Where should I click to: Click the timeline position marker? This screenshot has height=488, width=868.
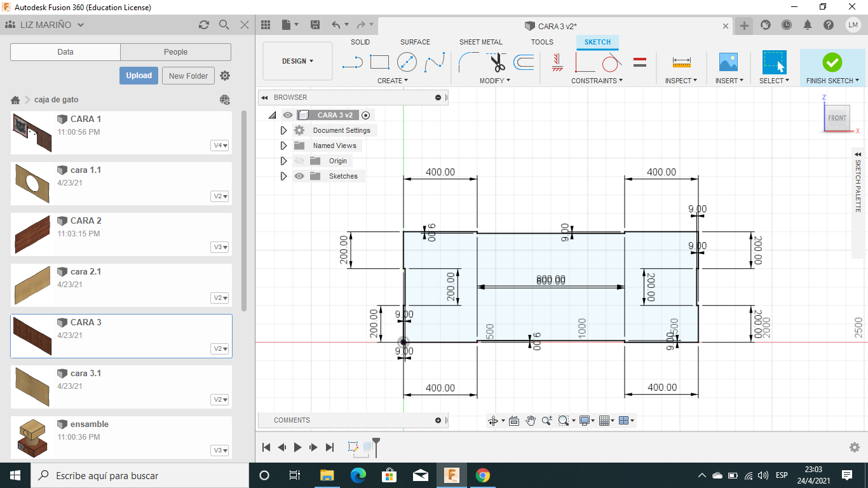(x=376, y=446)
